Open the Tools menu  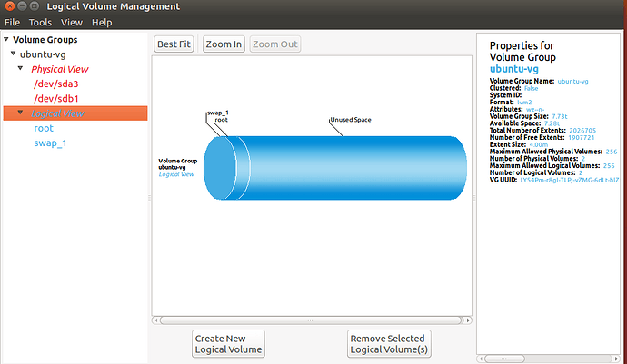(40, 22)
